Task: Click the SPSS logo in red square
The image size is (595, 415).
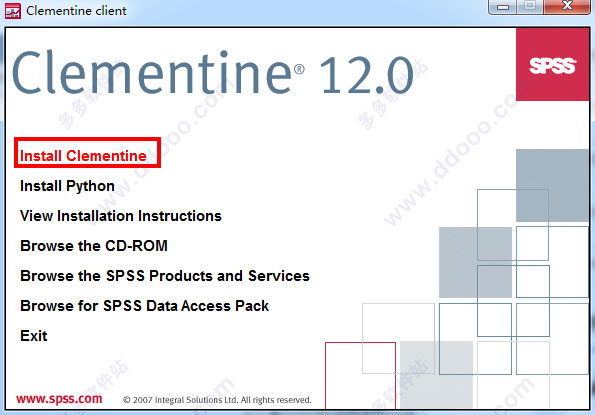Action: coord(552,65)
